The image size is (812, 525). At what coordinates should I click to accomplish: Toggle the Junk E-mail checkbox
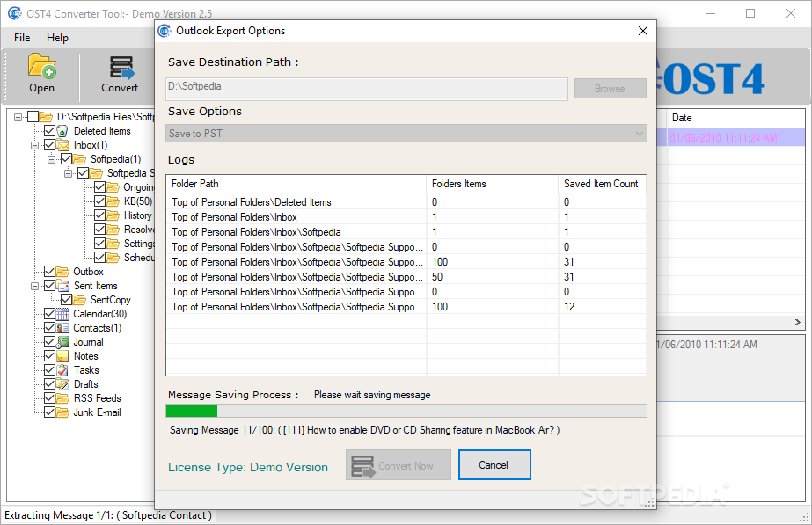point(50,412)
